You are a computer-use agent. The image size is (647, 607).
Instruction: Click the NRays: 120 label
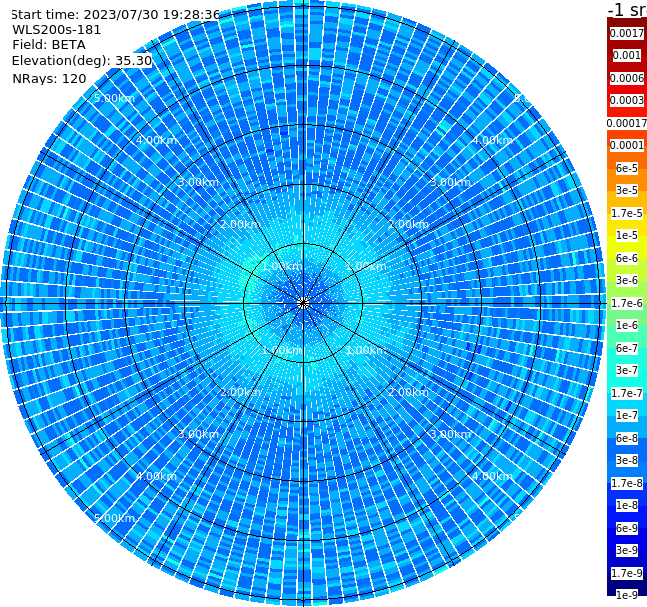click(x=49, y=78)
